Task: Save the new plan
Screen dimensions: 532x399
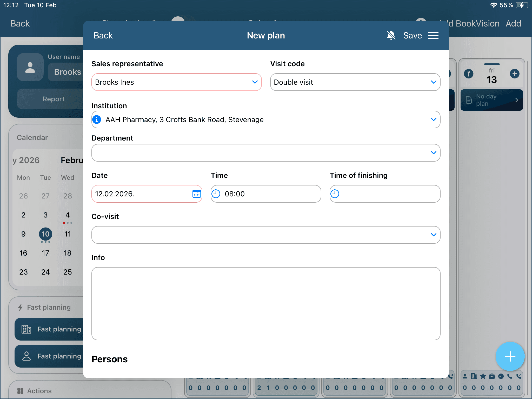Action: 412,35
